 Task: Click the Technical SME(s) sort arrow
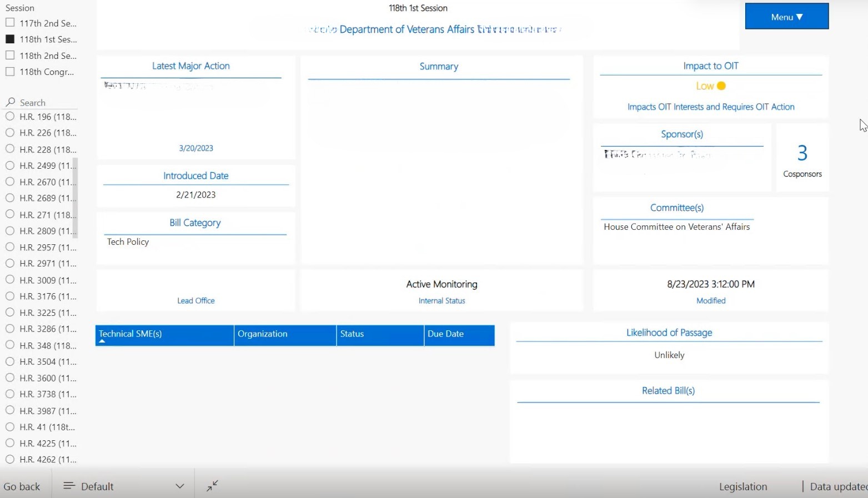pyautogui.click(x=102, y=341)
